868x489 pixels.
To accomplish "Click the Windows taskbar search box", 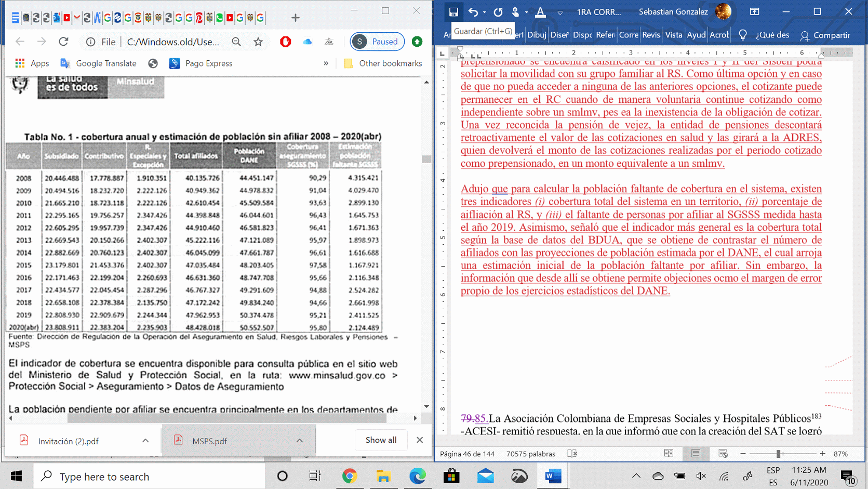I will (x=150, y=477).
